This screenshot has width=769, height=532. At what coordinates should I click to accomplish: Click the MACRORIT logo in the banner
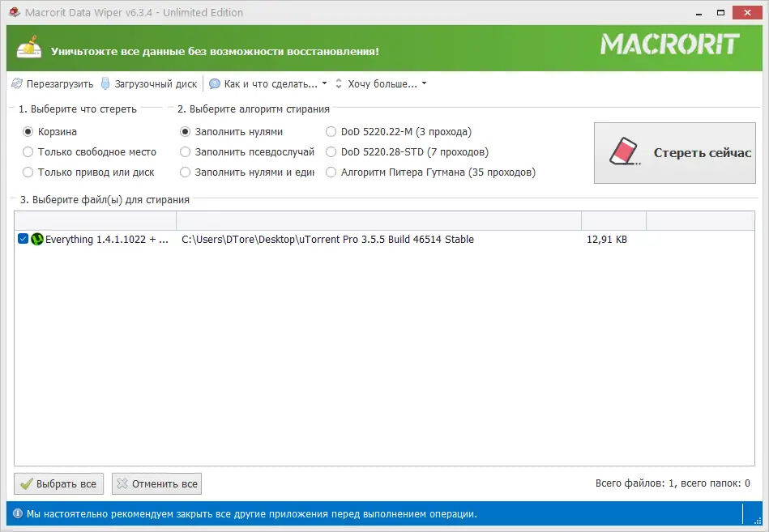pos(670,44)
